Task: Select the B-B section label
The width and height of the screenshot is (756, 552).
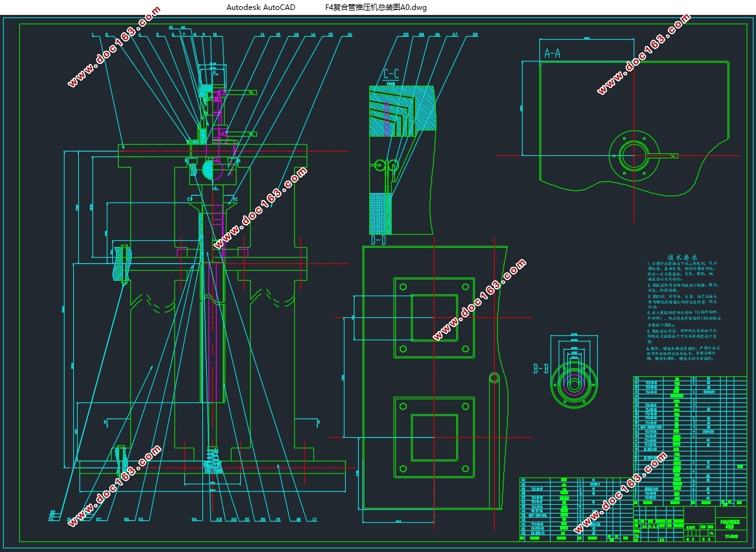Action: point(541,369)
